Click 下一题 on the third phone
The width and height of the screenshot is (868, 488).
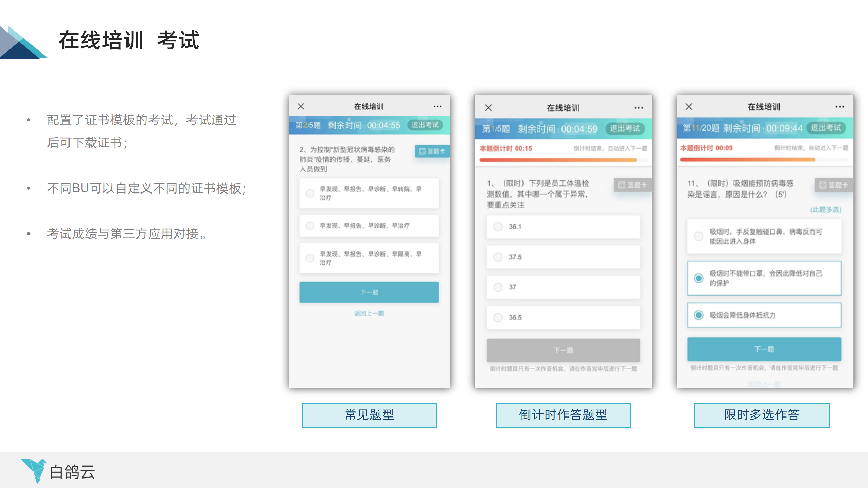click(764, 349)
